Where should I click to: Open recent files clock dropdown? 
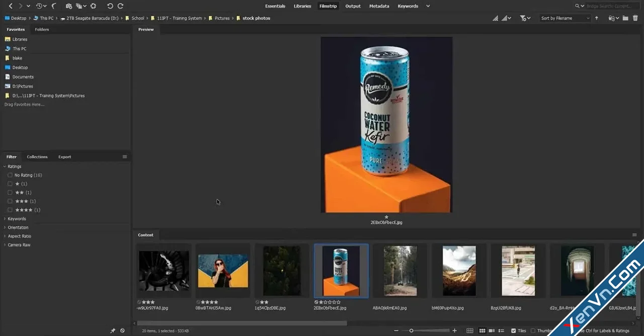[x=42, y=6]
